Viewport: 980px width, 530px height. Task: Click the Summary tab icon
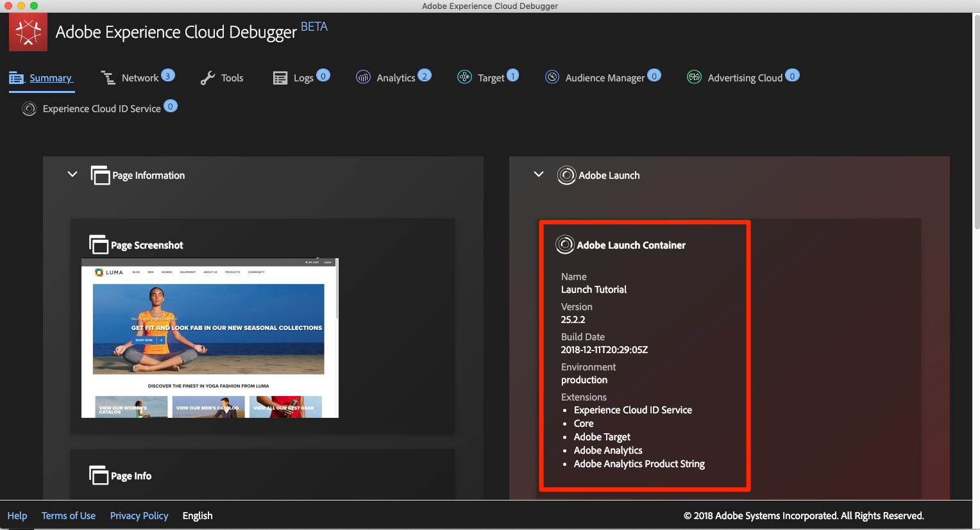[17, 78]
